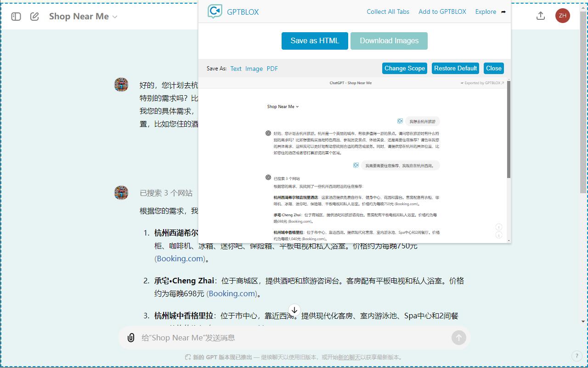Image resolution: width=588 pixels, height=368 pixels.
Task: Click user avatar icon beside 我想去杭州旅游
Action: pyautogui.click(x=400, y=121)
